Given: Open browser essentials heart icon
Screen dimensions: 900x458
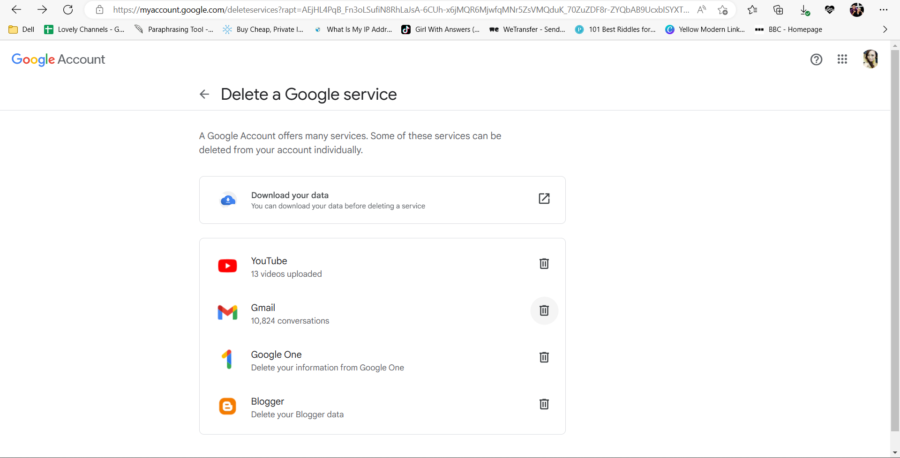Looking at the screenshot, I should click(x=829, y=10).
